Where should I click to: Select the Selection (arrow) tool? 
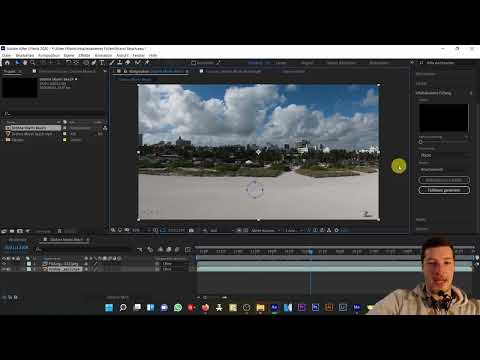(18, 63)
